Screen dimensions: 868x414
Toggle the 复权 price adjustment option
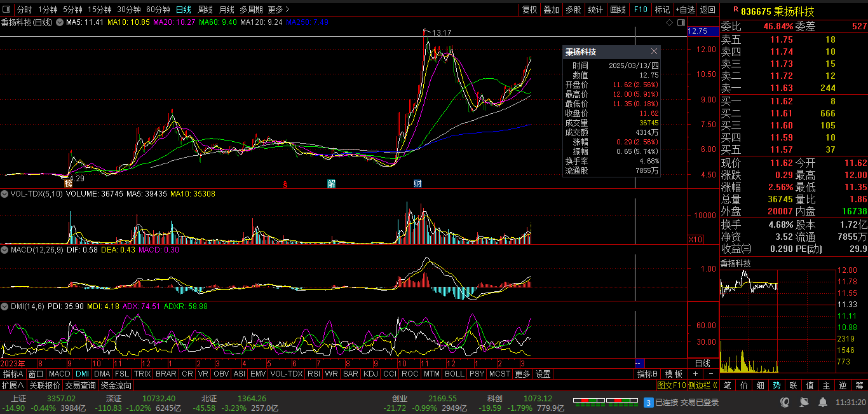point(529,10)
